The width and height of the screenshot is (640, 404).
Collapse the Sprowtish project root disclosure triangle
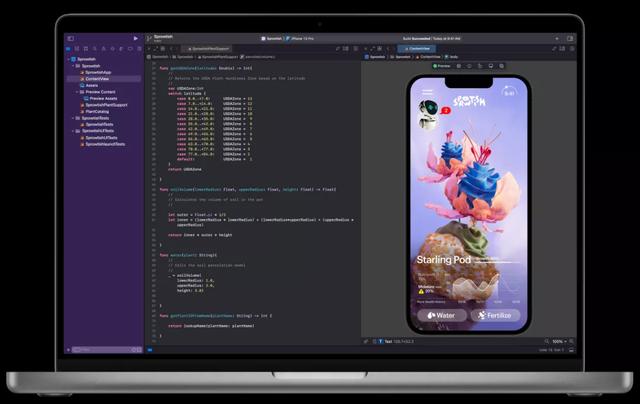point(69,59)
